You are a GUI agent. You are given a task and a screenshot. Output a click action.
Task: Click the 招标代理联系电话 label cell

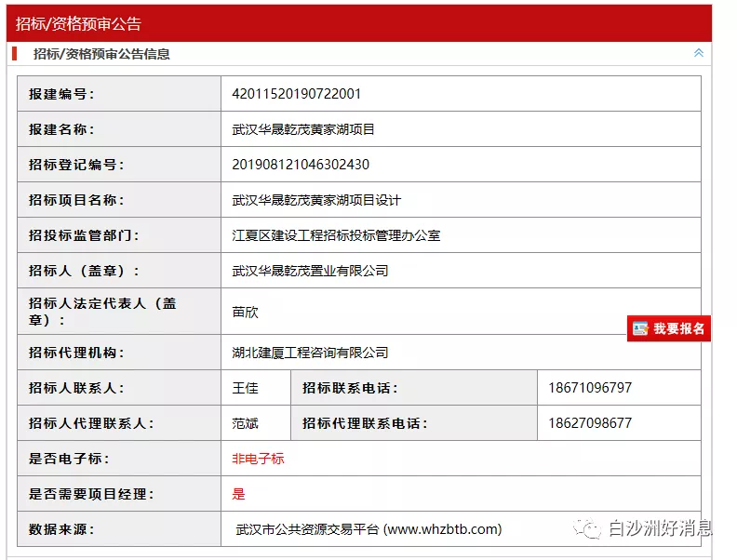[413, 423]
